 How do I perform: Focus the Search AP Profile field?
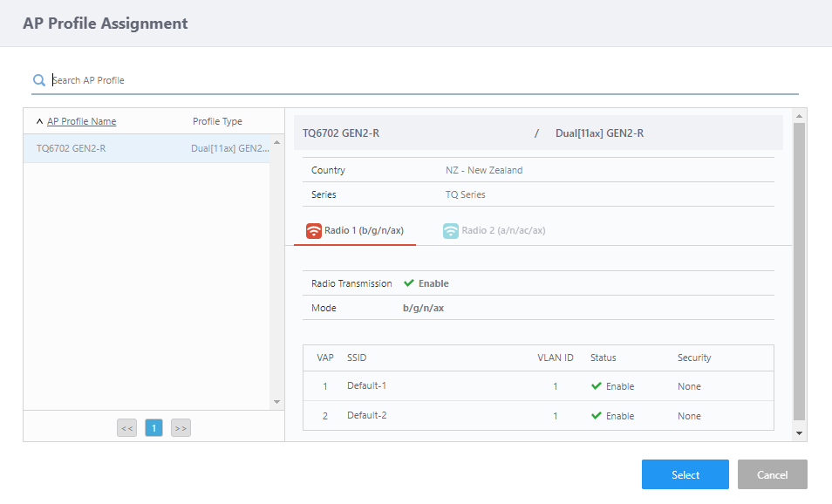(419, 80)
